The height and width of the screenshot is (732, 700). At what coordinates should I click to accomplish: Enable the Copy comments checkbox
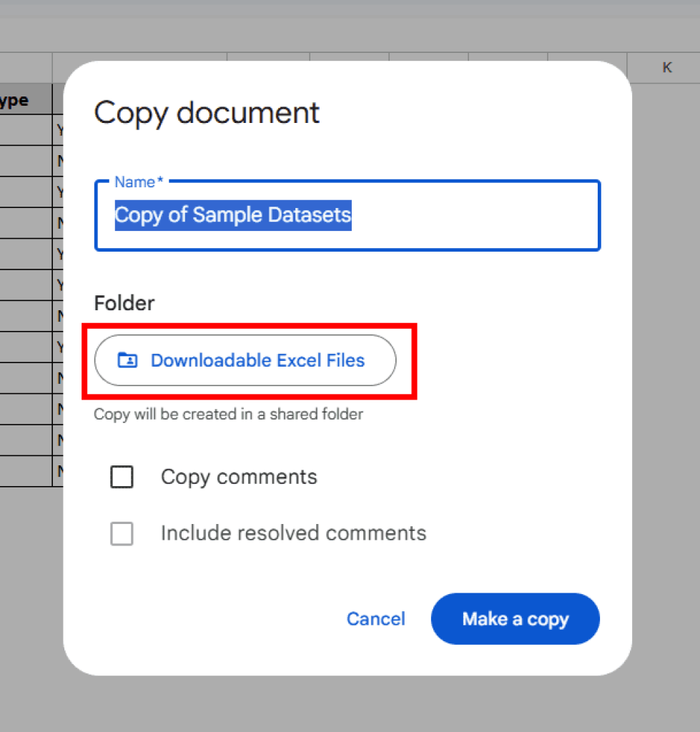[x=122, y=477]
